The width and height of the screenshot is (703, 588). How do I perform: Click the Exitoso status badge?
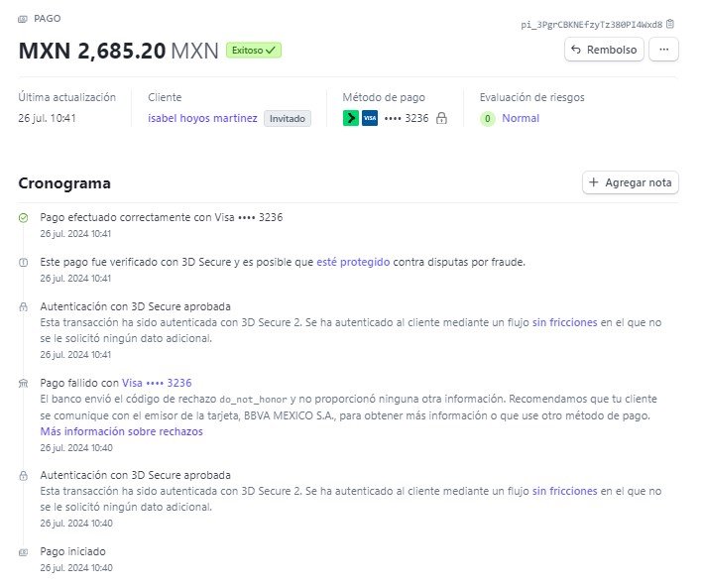253,51
